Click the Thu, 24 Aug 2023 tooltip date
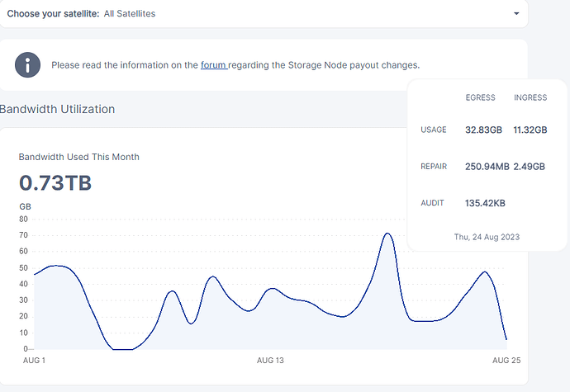 tap(487, 237)
